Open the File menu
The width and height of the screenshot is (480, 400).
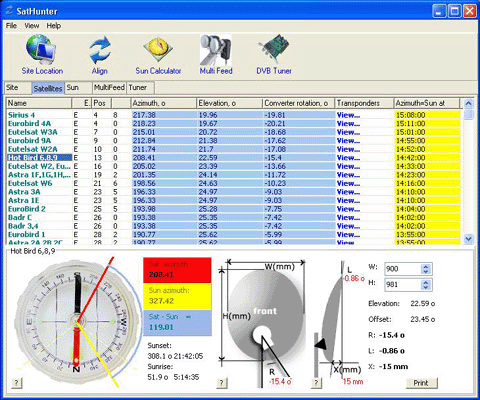click(x=11, y=26)
